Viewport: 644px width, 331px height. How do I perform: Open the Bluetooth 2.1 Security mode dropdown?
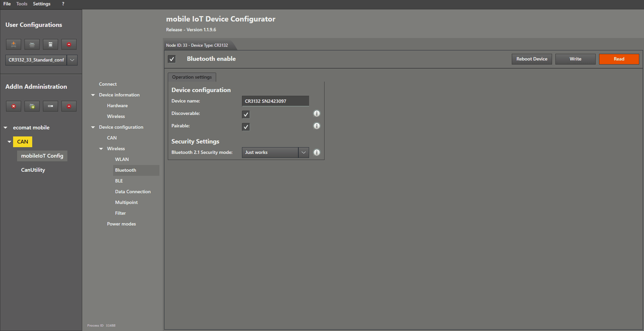click(303, 153)
